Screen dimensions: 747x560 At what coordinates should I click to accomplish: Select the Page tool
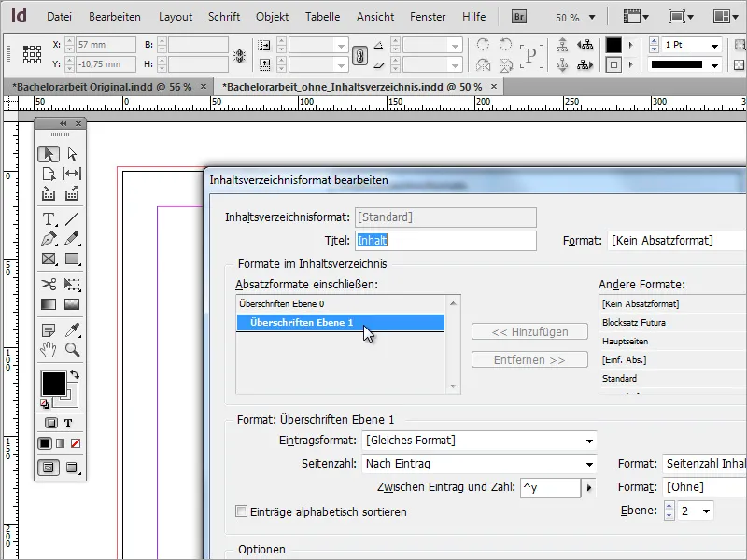click(x=49, y=174)
